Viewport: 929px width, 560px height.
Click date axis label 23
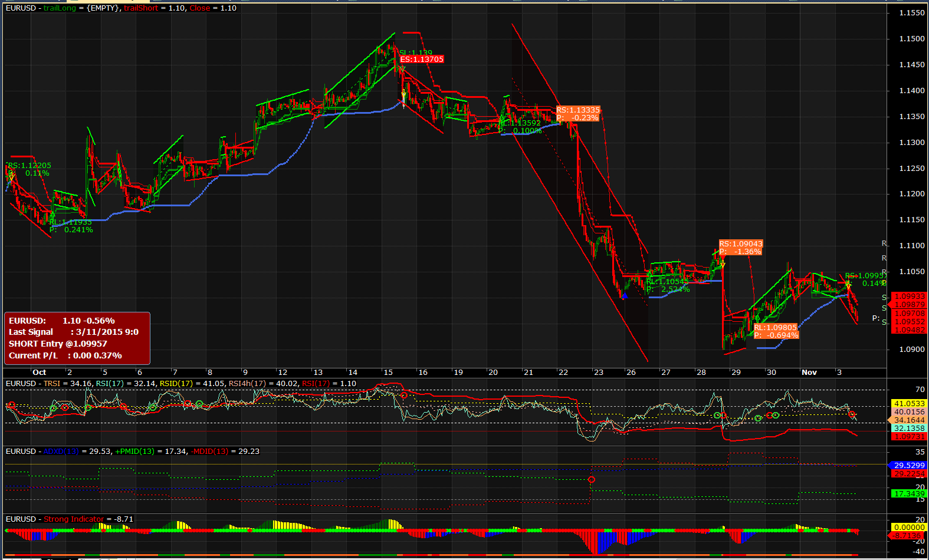599,373
